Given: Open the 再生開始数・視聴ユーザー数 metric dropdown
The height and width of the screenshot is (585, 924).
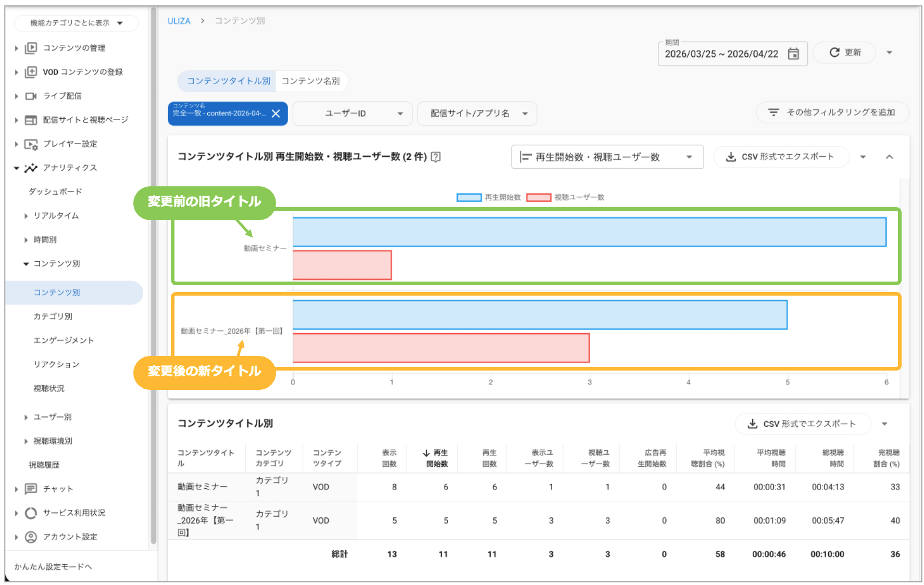Looking at the screenshot, I should tap(607, 157).
